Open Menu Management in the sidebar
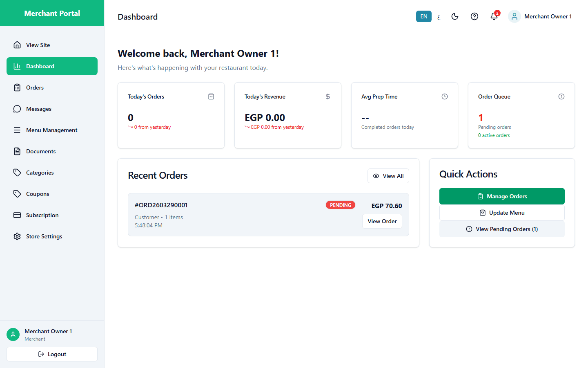 click(x=52, y=130)
